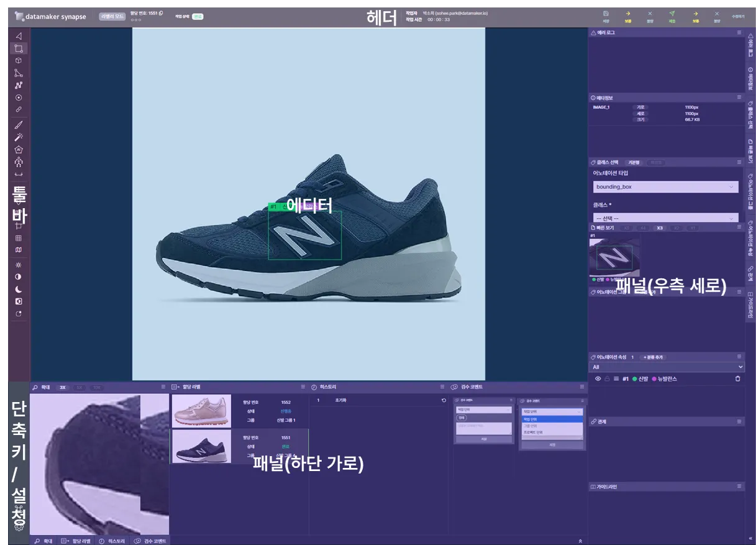Open 히스토리 panel hamburger menu
The width and height of the screenshot is (756, 545).
click(x=442, y=387)
